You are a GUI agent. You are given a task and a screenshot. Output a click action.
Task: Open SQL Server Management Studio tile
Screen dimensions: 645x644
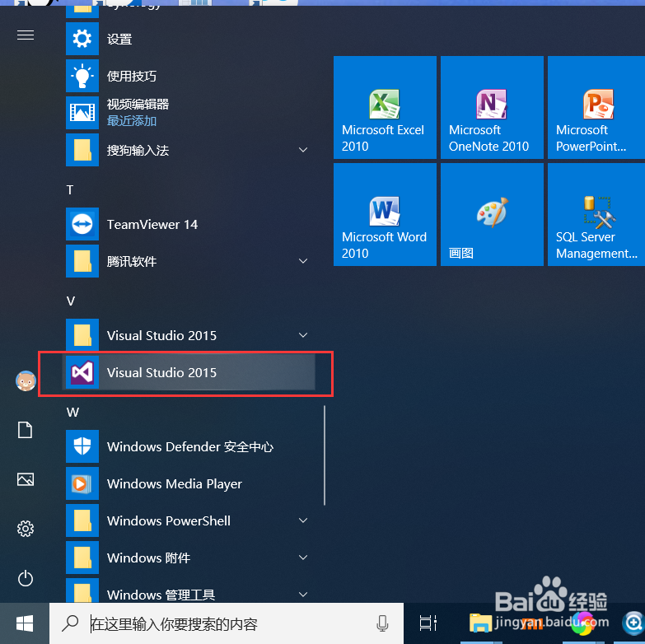click(x=596, y=215)
